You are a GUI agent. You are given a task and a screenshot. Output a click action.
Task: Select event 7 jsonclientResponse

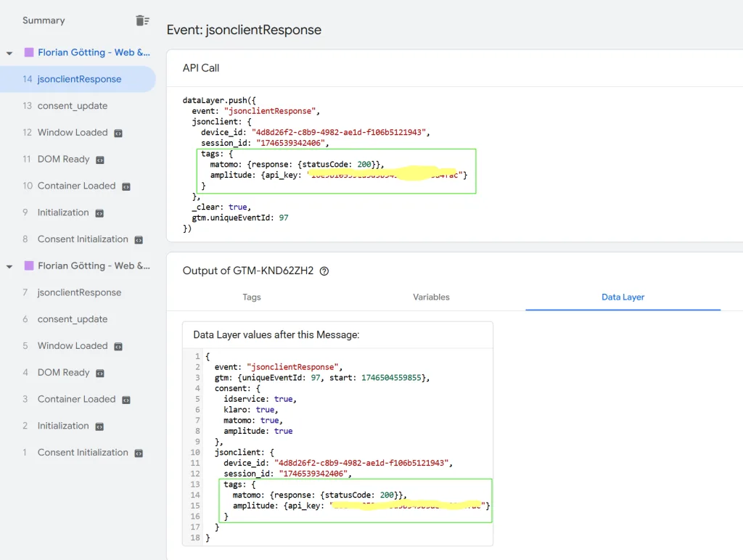point(78,292)
